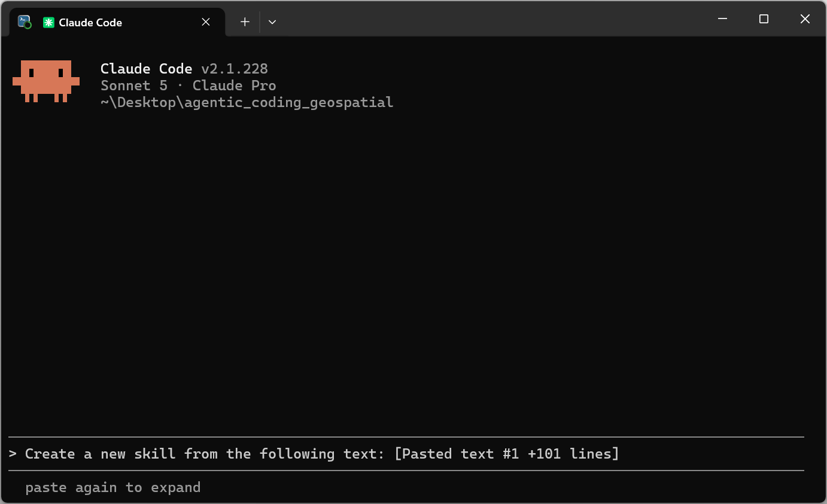Close the Claude Code tab
Screen dimensions: 827x504
click(206, 22)
